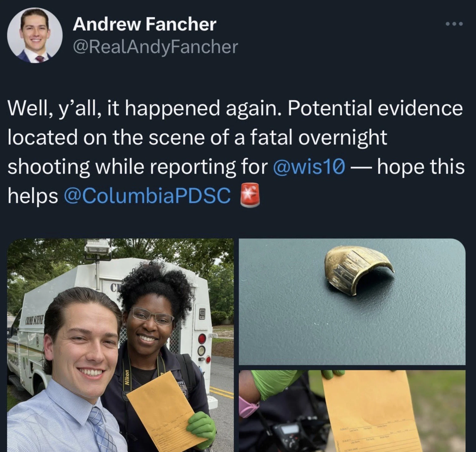Screen dimensions: 476x452
Task: Click the light tower atop the van
Action: click(97, 246)
